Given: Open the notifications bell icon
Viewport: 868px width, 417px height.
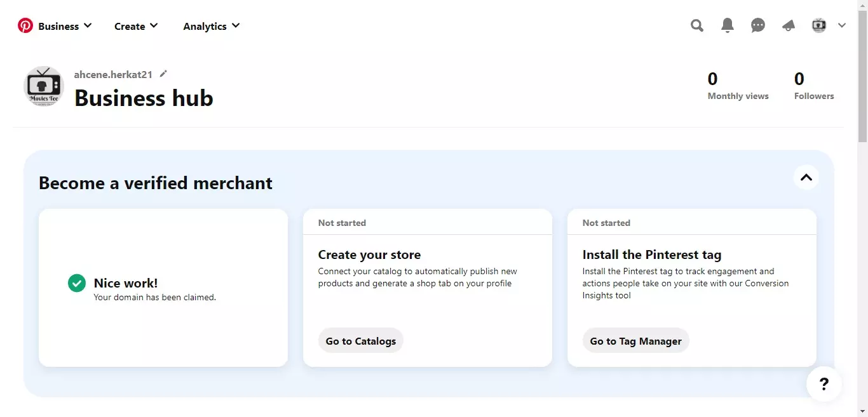Looking at the screenshot, I should tap(728, 26).
